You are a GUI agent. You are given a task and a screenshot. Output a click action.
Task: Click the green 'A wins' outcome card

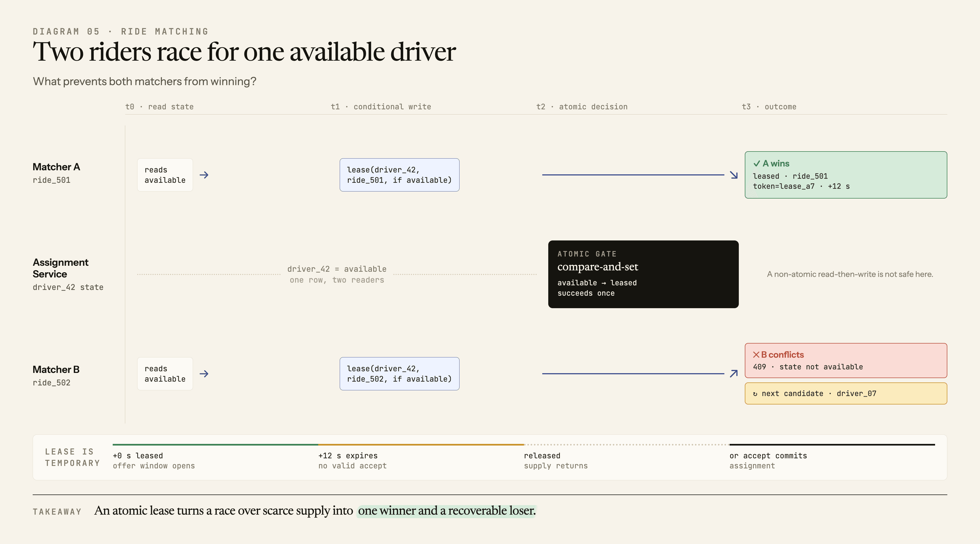(846, 175)
